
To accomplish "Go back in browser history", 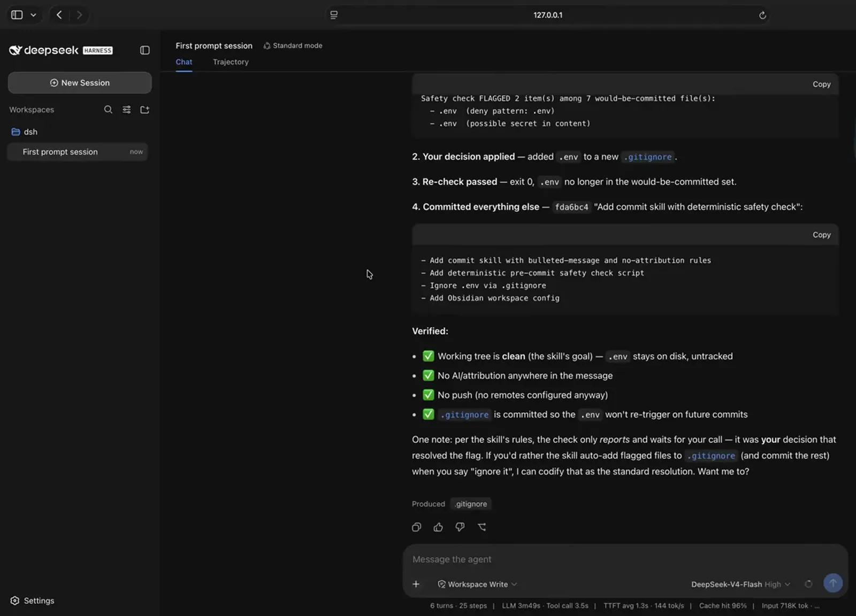I will coord(59,15).
